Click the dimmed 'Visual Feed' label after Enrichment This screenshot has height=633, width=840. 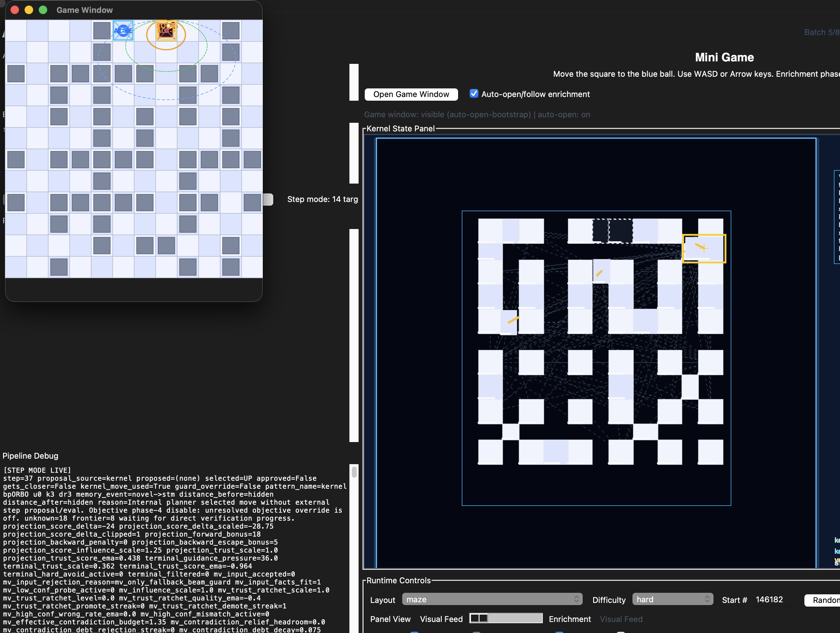621,619
